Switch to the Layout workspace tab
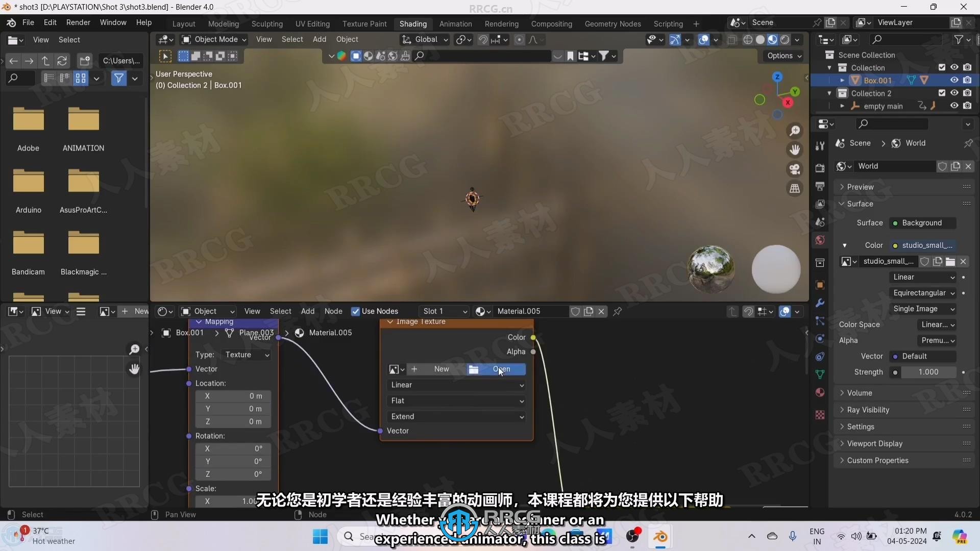 click(x=184, y=24)
